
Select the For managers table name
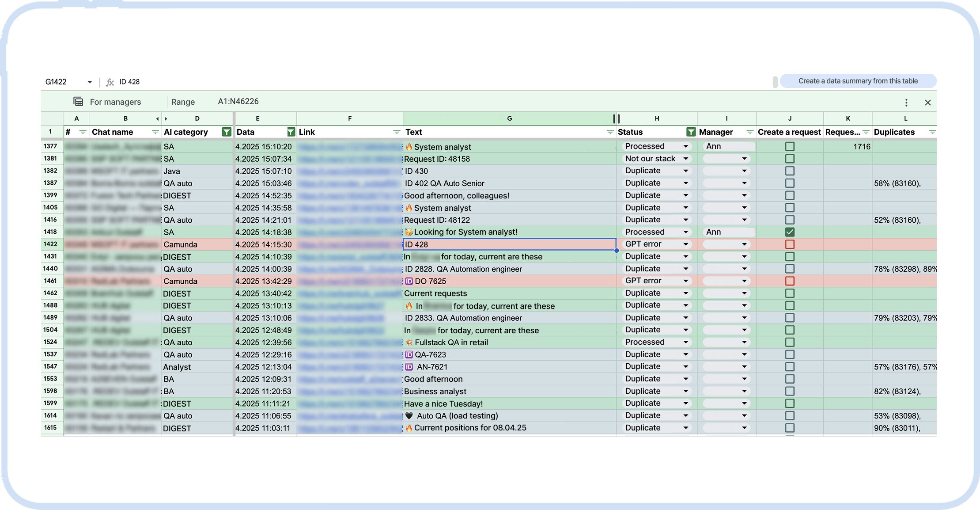(x=115, y=102)
